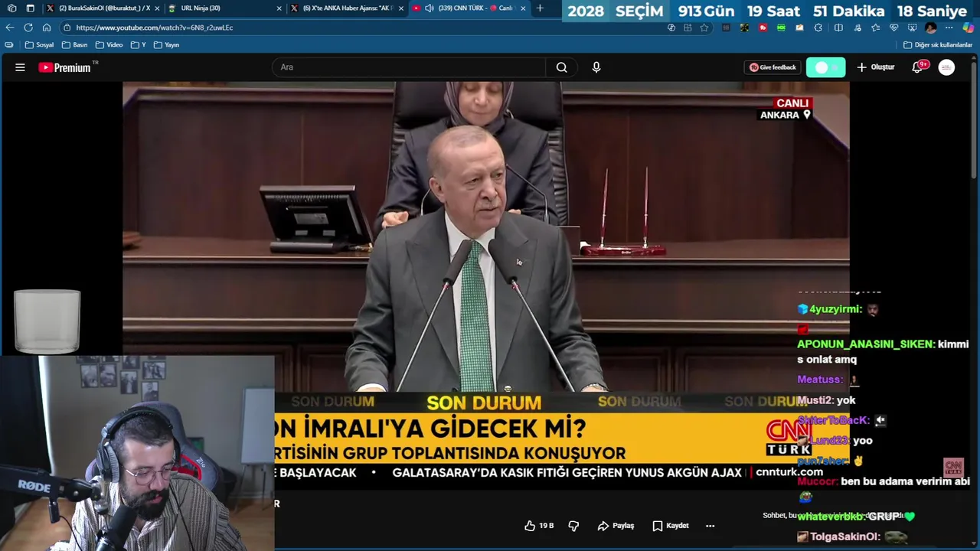Click the first icon in bookmarks bar
This screenshot has height=551, width=980.
pyautogui.click(x=9, y=45)
